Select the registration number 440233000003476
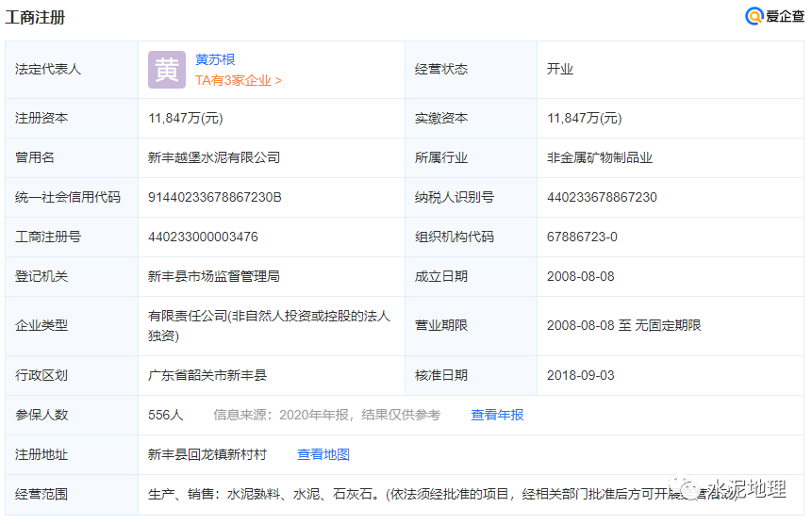This screenshot has width=812, height=524. (203, 237)
